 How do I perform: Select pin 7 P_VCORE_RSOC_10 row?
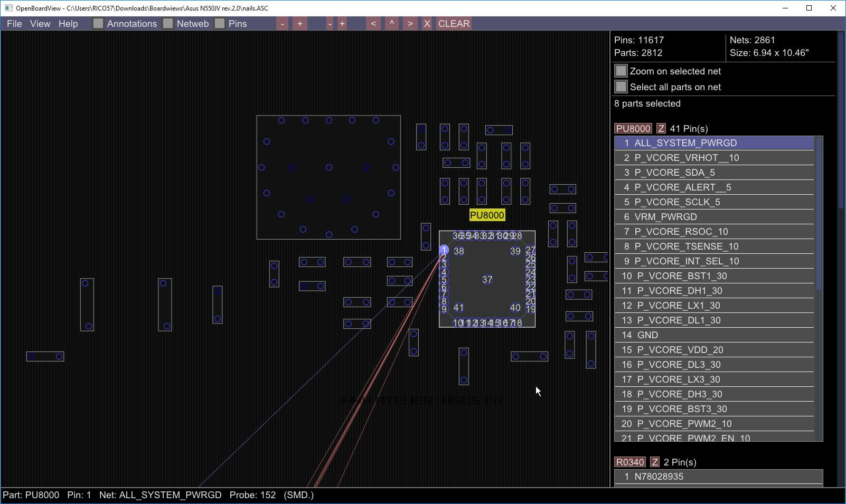click(715, 232)
